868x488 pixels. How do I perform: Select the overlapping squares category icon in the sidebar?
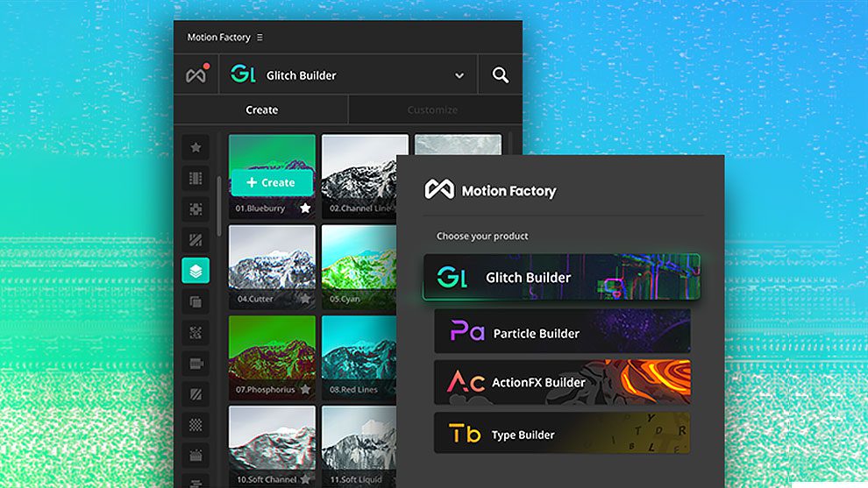click(196, 301)
